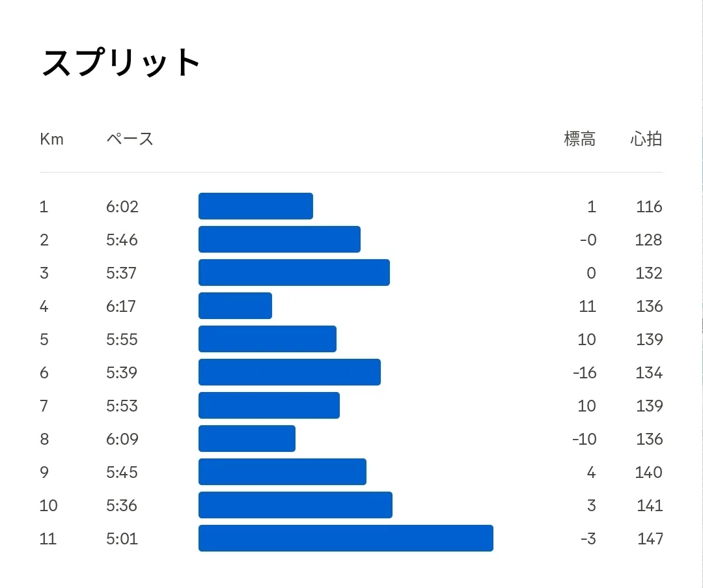Click the kilometer 9 pace bar
703x588 pixels.
pyautogui.click(x=283, y=472)
